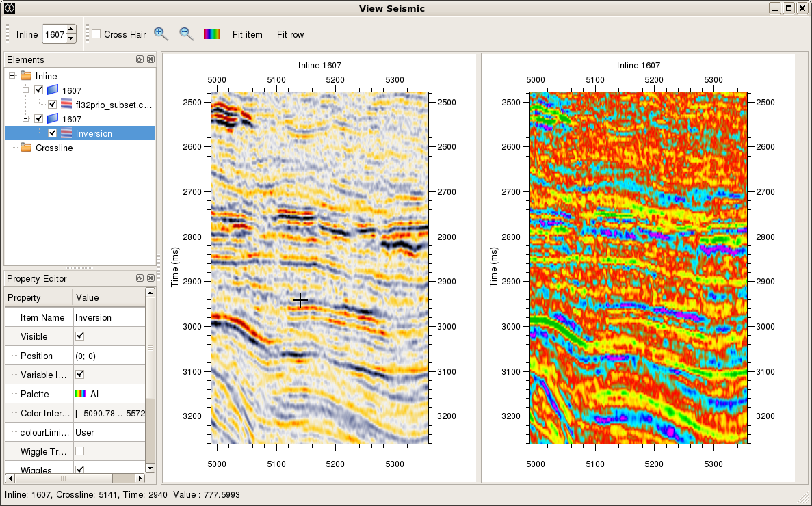Open the Inline folder icon
Screen dimensions: 812x506
(26, 75)
